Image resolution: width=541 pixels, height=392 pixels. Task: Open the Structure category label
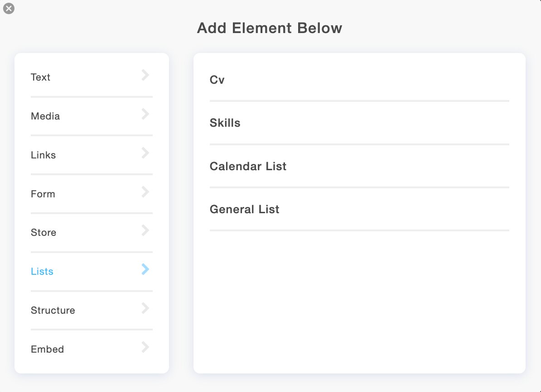click(53, 311)
